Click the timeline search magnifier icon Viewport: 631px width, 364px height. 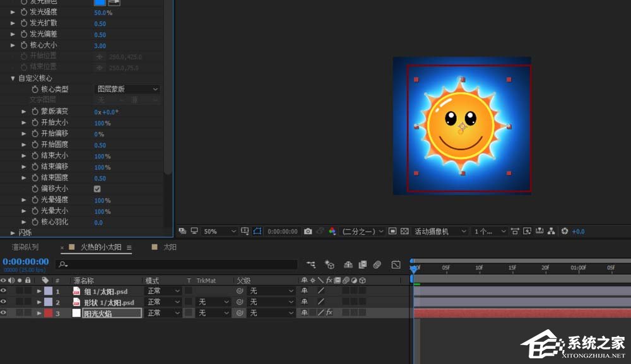tap(62, 264)
